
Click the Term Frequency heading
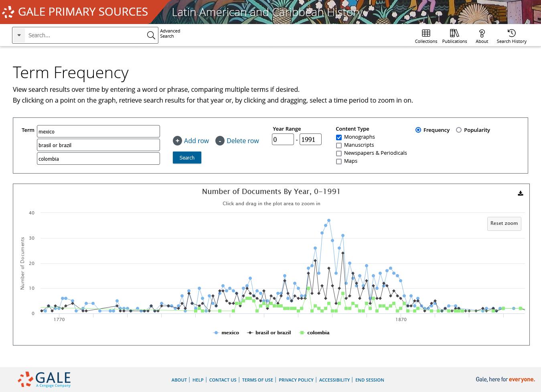tap(71, 73)
